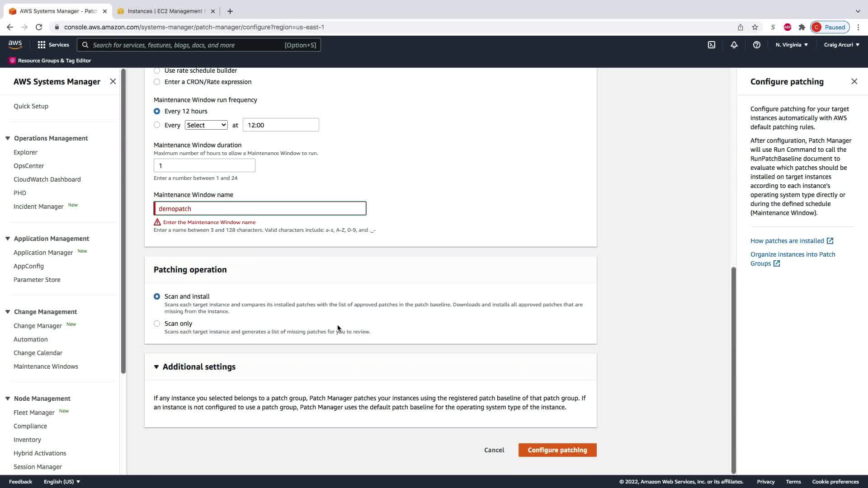
Task: Click Configure patching button
Action: (557, 450)
